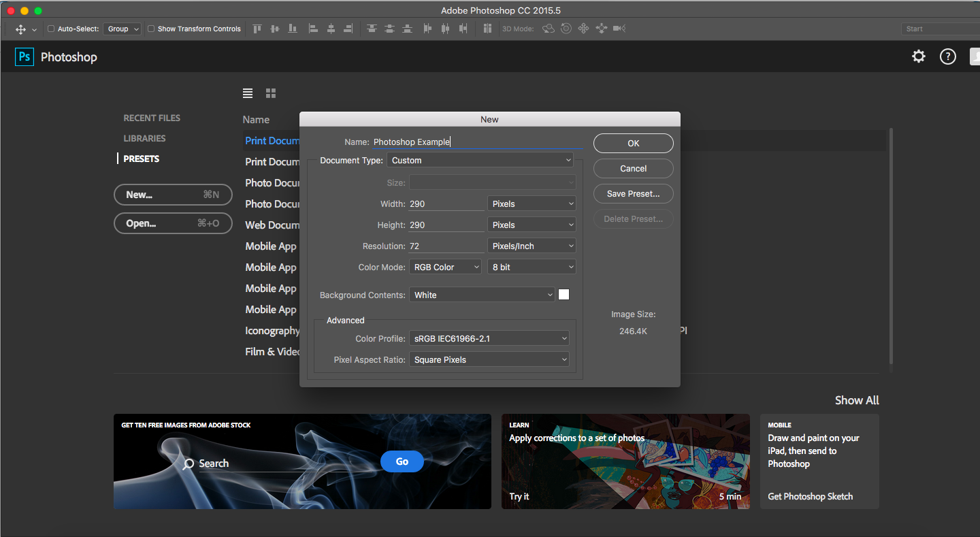This screenshot has height=537, width=980.
Task: Click the Learn corrections card thumbnail
Action: tap(625, 461)
